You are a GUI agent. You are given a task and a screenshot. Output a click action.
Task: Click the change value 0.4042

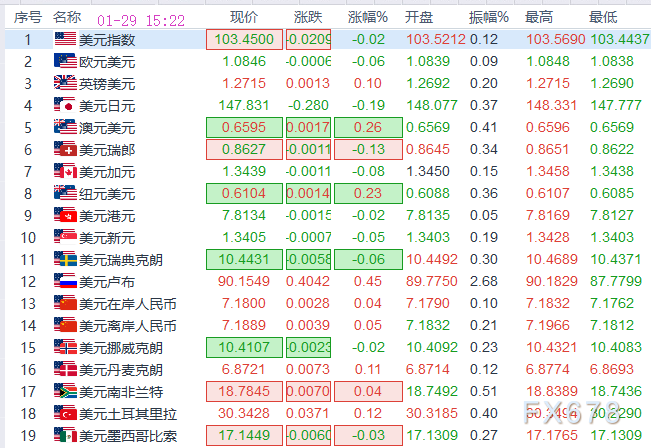click(x=308, y=281)
